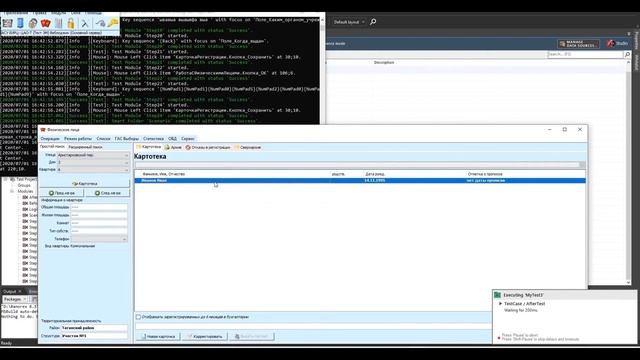The height and width of the screenshot is (360, 640).
Task: Click the Фамилия, Имя, Отчество column header
Action: (x=164, y=174)
